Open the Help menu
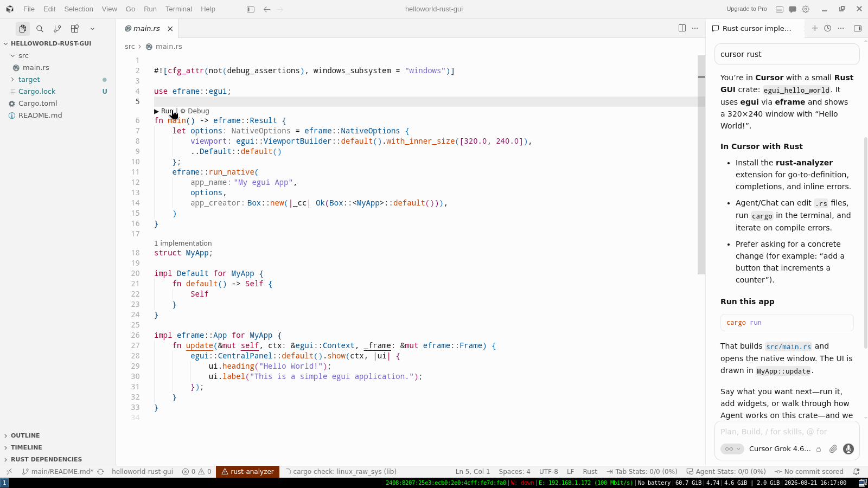 coord(208,9)
